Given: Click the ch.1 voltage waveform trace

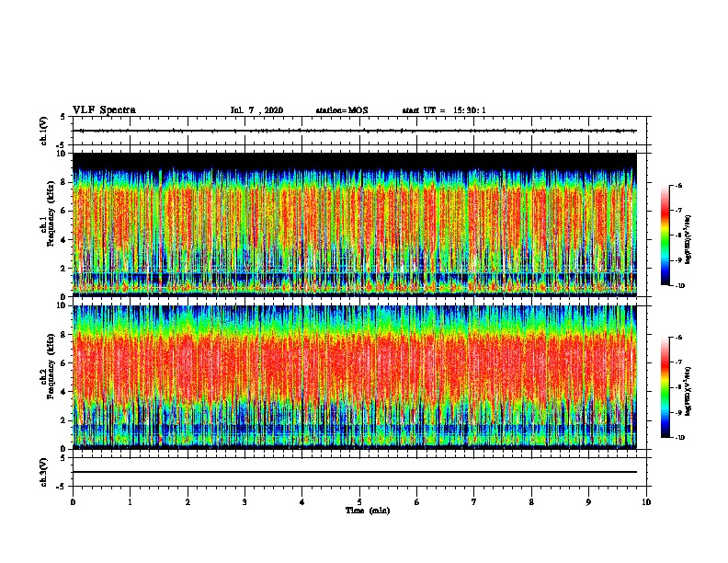Looking at the screenshot, I should tap(355, 131).
